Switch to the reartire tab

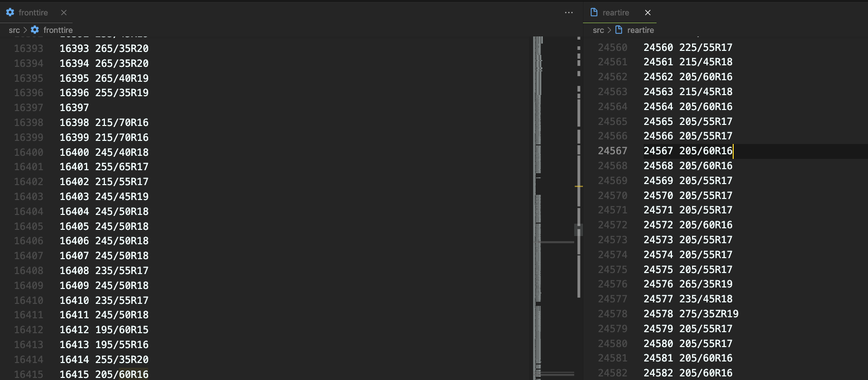coord(615,12)
